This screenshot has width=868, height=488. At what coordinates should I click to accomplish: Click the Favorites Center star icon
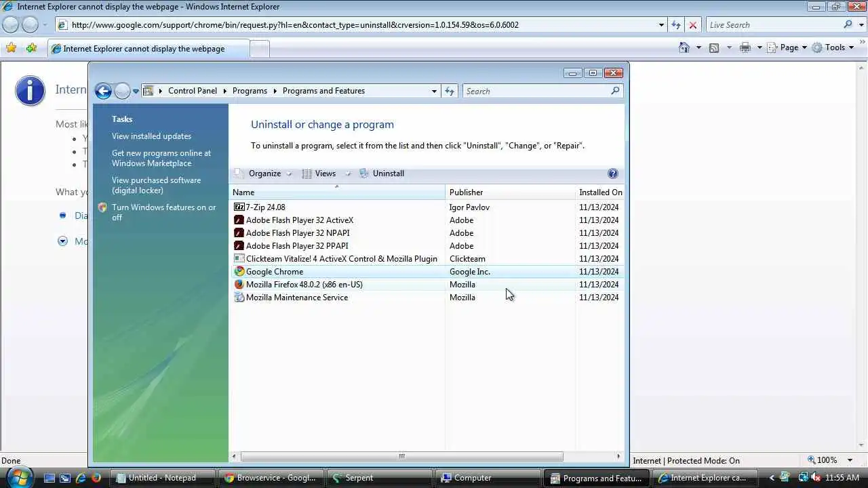click(11, 48)
